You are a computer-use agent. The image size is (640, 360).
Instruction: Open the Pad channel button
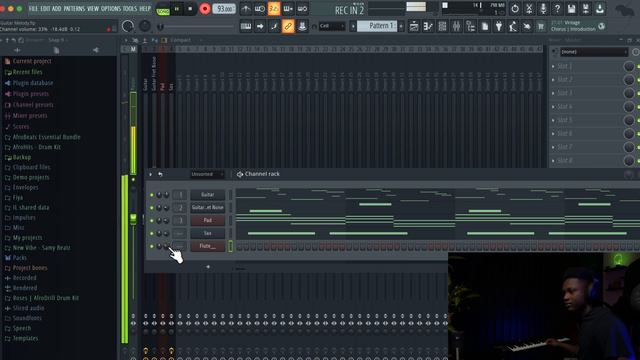click(207, 220)
